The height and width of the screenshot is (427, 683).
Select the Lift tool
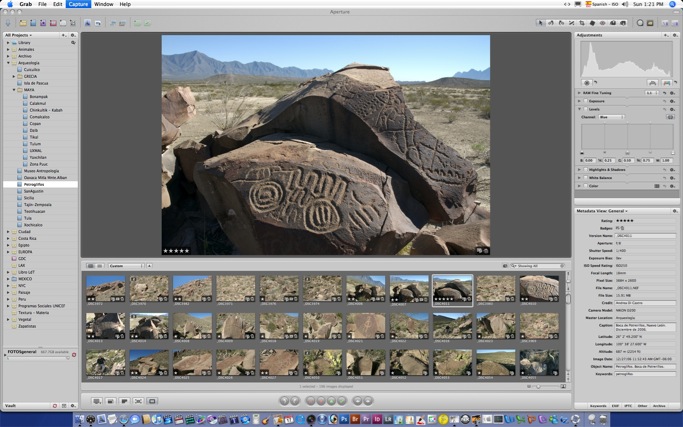613,23
